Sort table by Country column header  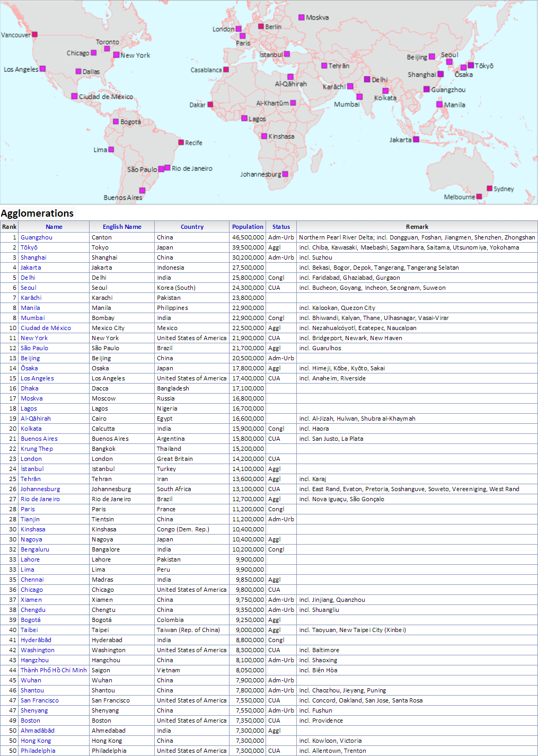(x=192, y=227)
